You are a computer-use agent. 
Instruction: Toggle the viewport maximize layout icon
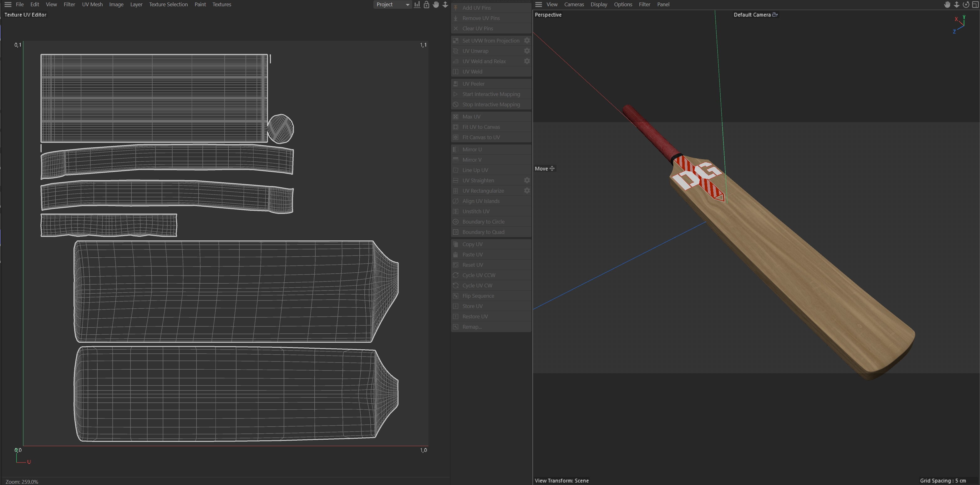(x=975, y=5)
